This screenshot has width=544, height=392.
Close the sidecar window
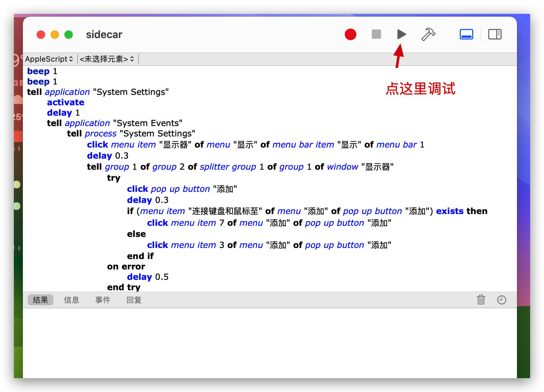click(x=41, y=35)
